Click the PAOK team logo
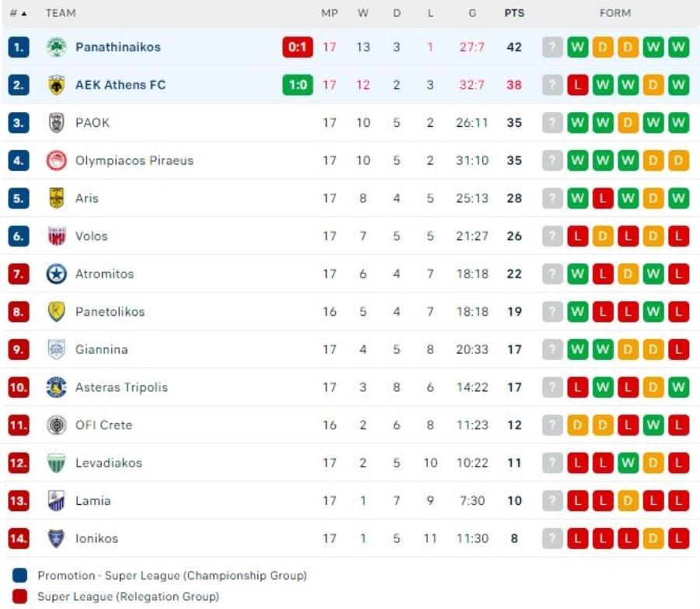Viewport: 700px width, 609px height. (56, 123)
